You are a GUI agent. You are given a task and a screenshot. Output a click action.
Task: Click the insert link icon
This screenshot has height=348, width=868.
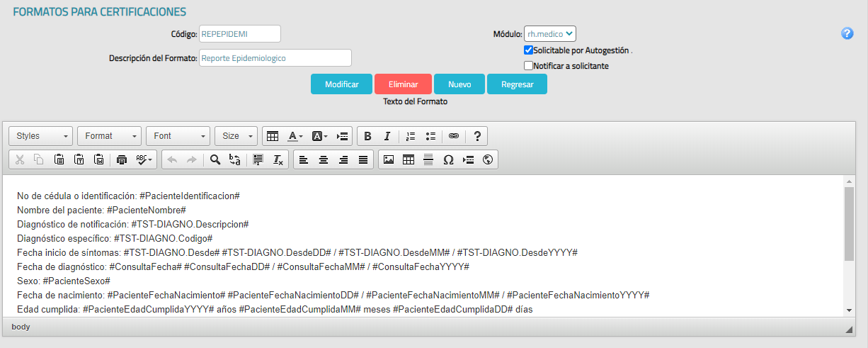click(x=454, y=136)
